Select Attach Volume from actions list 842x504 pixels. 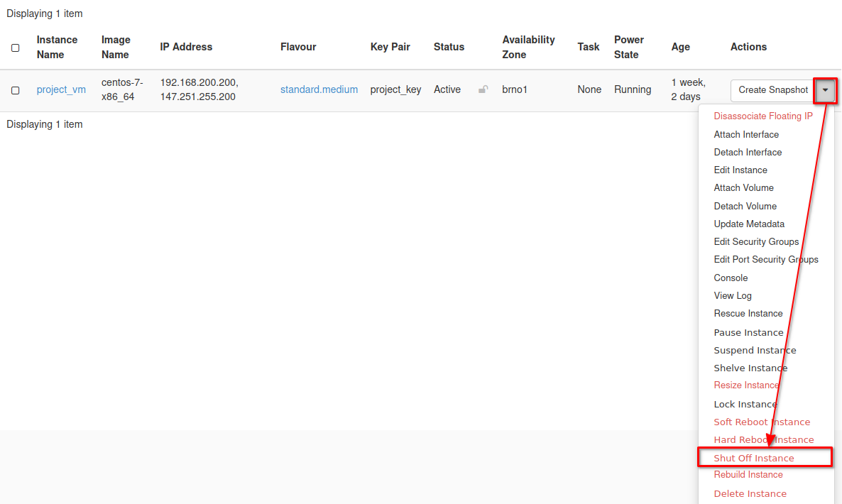[x=743, y=187]
